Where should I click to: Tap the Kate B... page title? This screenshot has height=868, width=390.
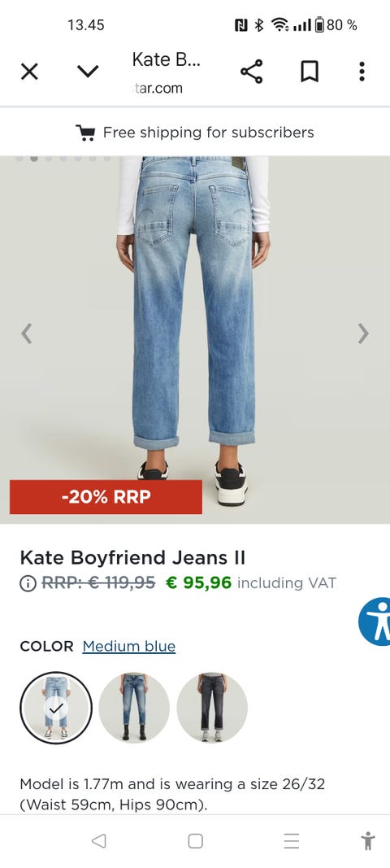(x=166, y=59)
